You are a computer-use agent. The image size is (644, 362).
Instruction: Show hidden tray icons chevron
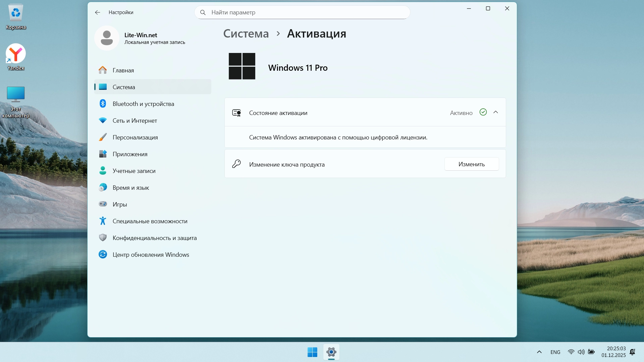pyautogui.click(x=539, y=352)
